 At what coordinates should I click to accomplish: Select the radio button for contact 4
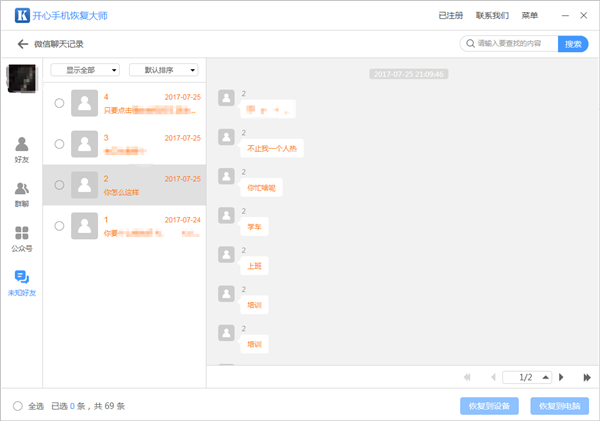[59, 103]
